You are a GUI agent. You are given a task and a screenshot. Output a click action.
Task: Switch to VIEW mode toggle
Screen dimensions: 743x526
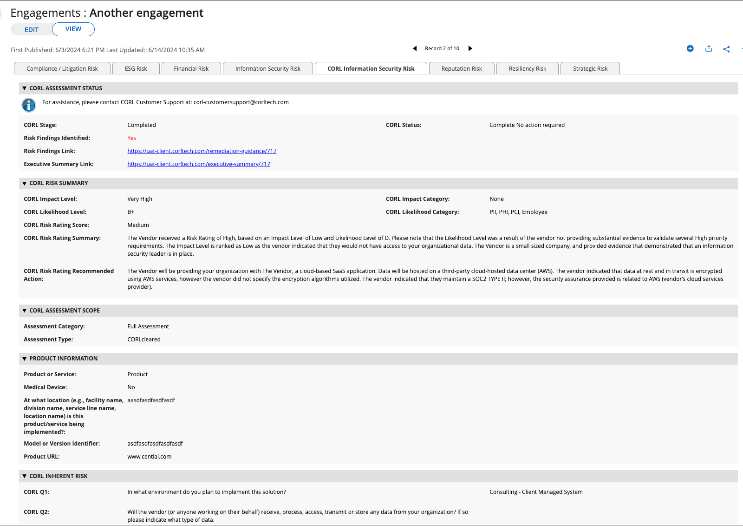tap(73, 29)
